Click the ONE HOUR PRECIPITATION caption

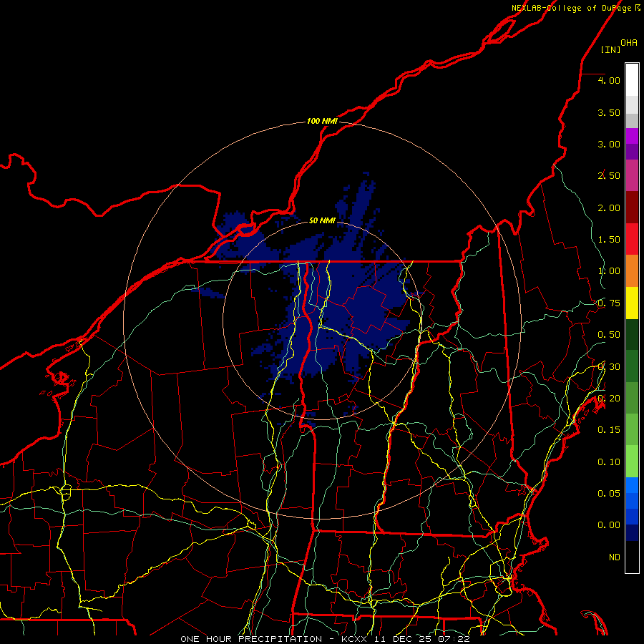(251, 639)
